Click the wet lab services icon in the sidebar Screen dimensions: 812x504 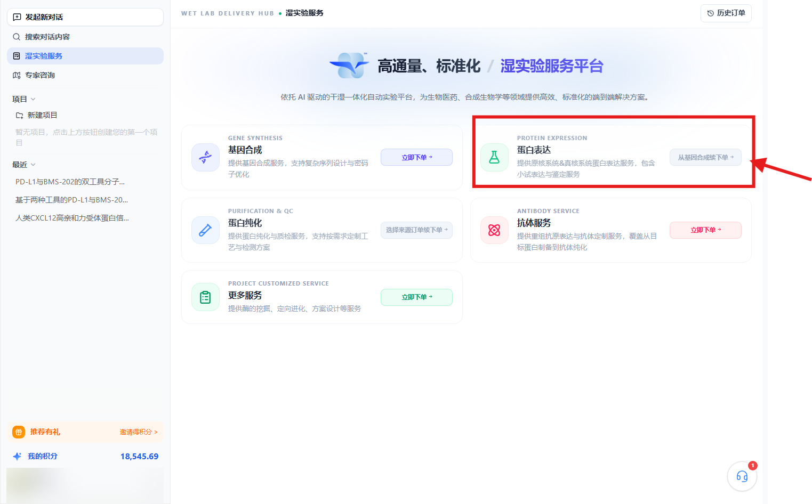click(17, 56)
